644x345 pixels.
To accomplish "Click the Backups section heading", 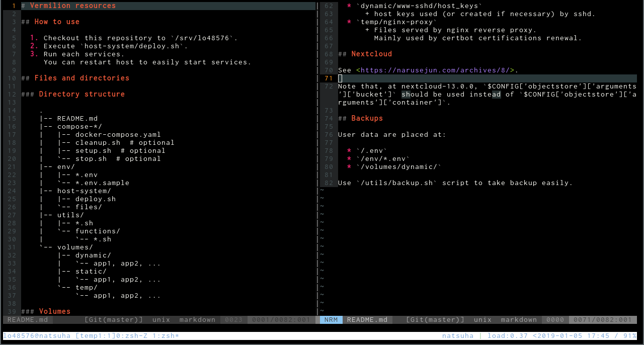I will click(x=367, y=118).
